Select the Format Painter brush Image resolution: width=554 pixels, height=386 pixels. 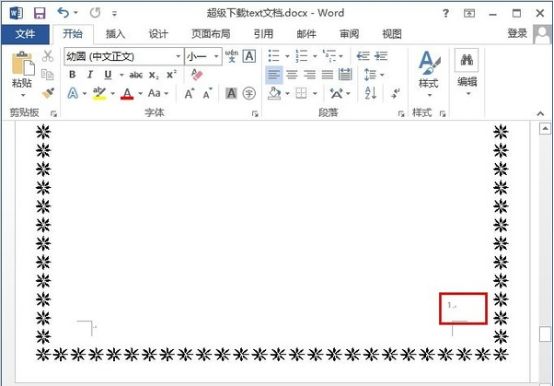[48, 93]
